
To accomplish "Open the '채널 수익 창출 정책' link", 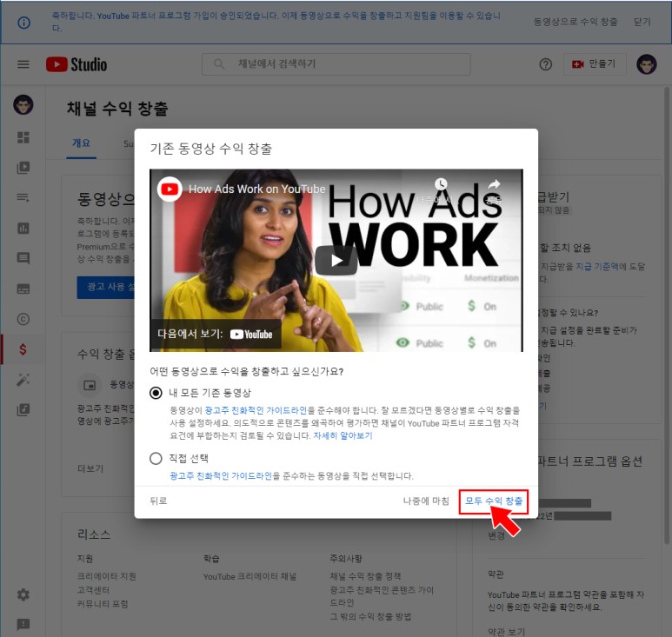I will [365, 576].
